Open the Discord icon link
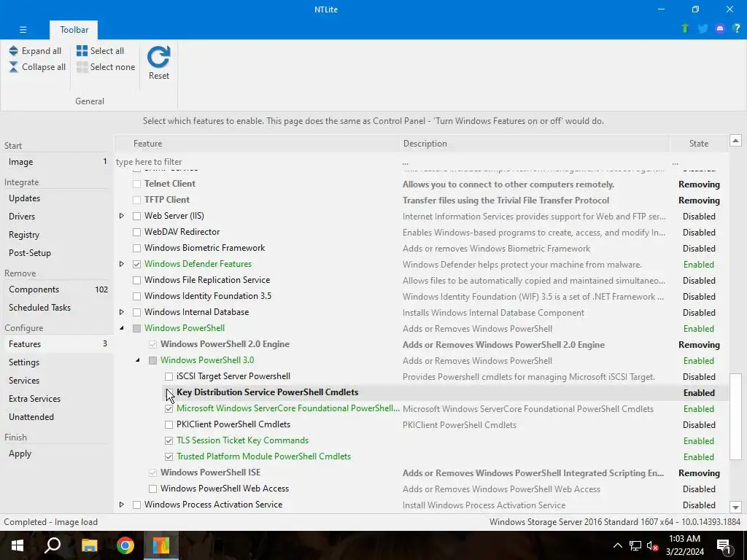Viewport: 747px width, 560px height. [720, 28]
